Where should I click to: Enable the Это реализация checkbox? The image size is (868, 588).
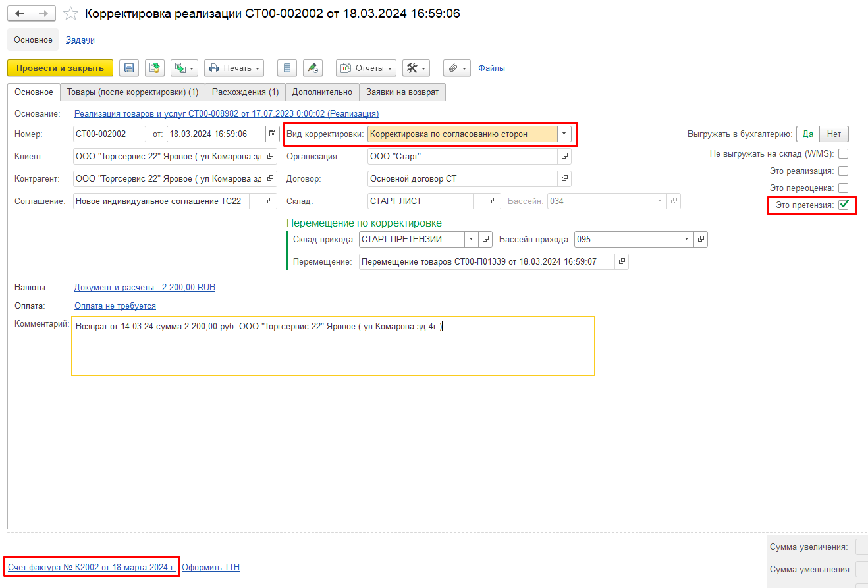click(843, 171)
